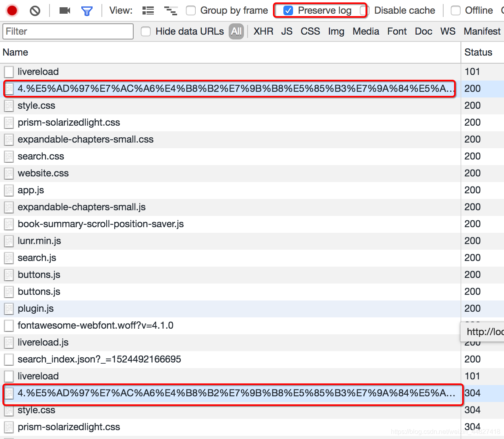Select app.js request
This screenshot has height=439, width=504.
[252, 190]
